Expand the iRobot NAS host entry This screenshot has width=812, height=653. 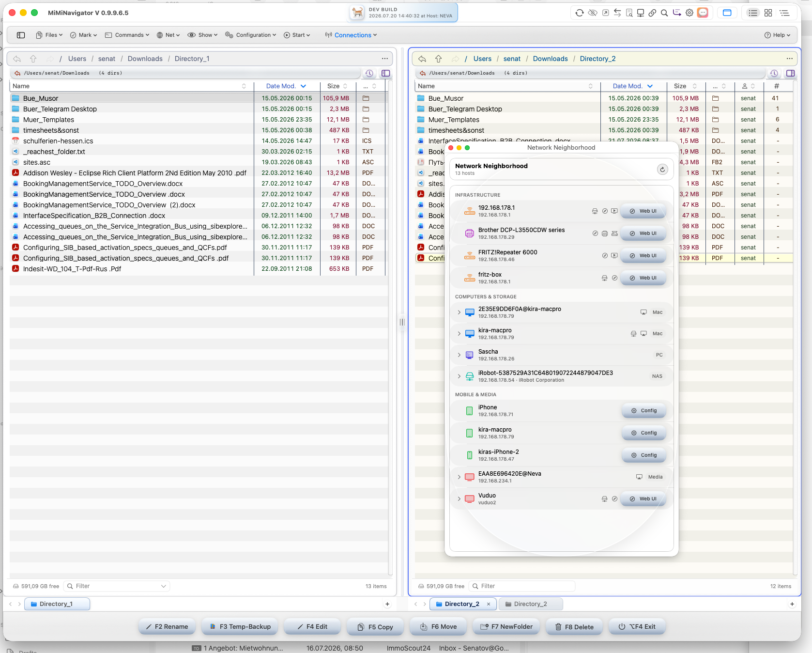click(x=459, y=376)
